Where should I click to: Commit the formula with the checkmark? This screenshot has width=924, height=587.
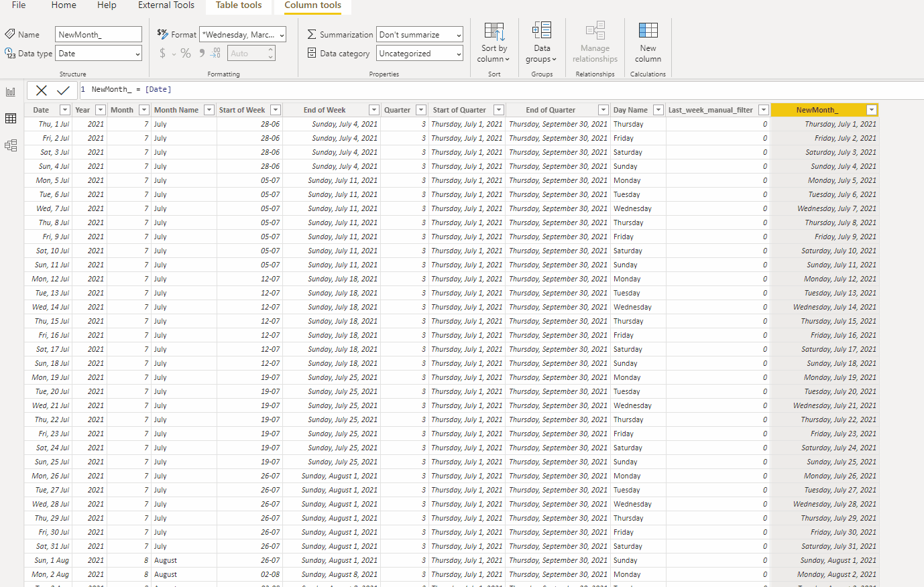click(x=64, y=90)
